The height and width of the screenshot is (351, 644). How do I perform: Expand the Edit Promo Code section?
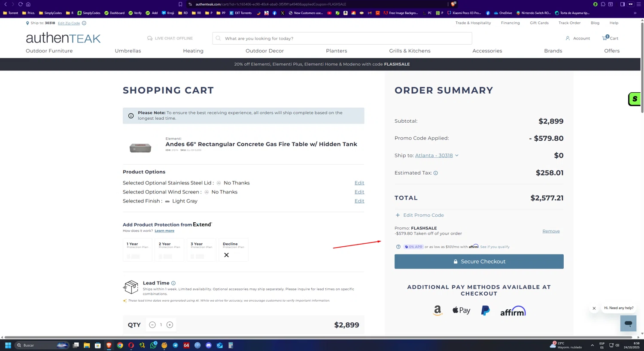click(419, 215)
